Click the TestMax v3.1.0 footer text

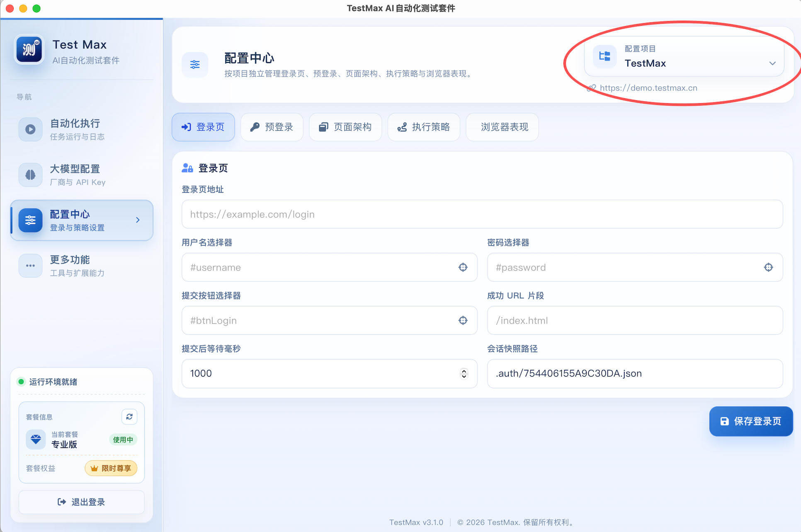tap(416, 522)
